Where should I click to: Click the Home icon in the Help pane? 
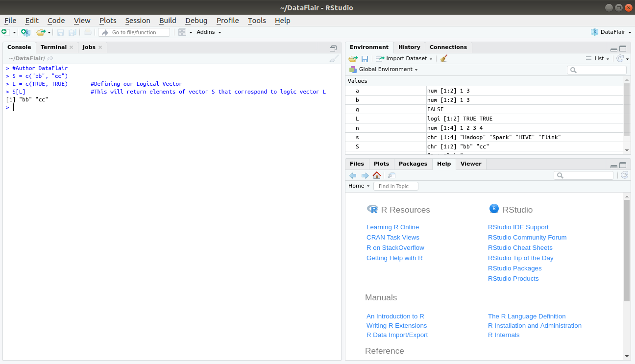[376, 175]
